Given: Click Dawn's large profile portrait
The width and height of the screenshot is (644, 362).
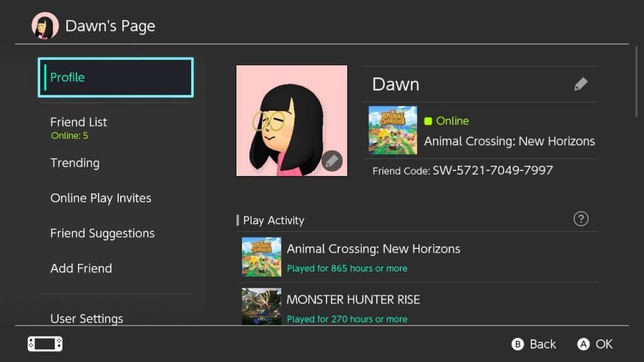Looking at the screenshot, I should coord(291,120).
